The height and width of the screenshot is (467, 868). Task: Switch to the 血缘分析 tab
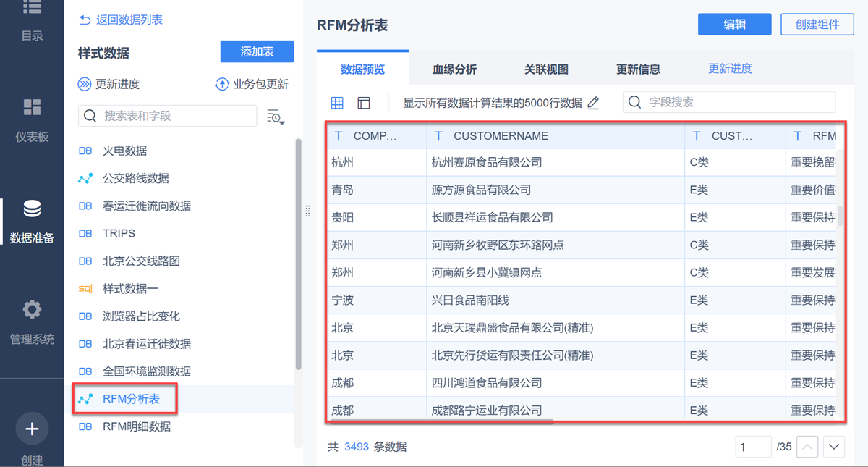coord(454,70)
